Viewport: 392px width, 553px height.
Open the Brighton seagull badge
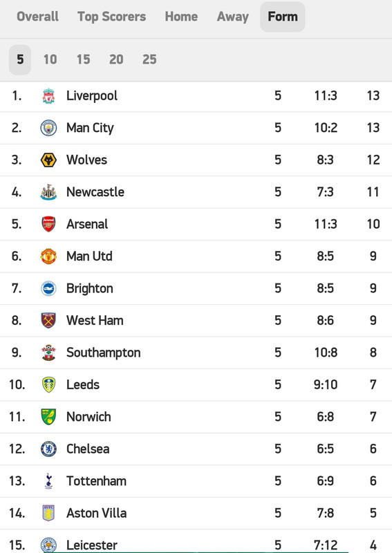point(48,288)
